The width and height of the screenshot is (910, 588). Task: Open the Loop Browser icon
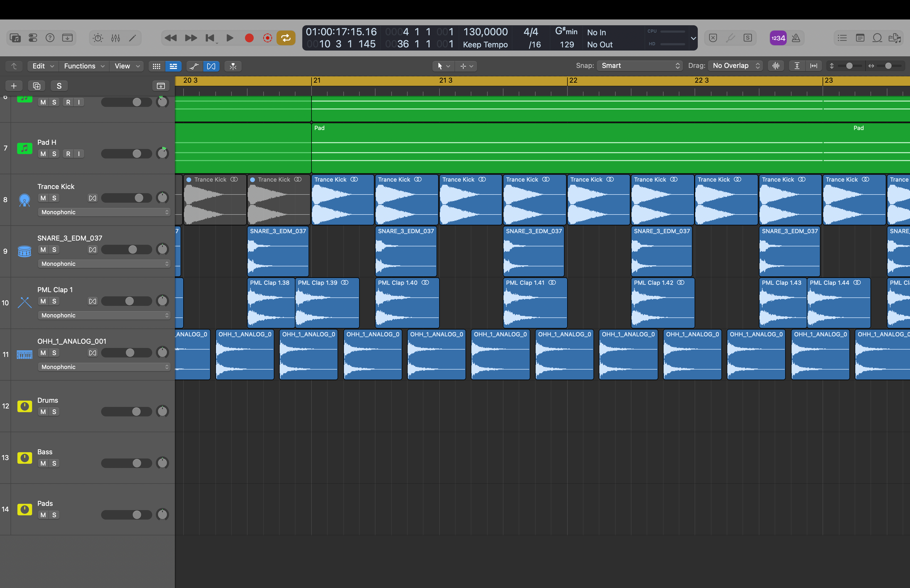pos(877,38)
